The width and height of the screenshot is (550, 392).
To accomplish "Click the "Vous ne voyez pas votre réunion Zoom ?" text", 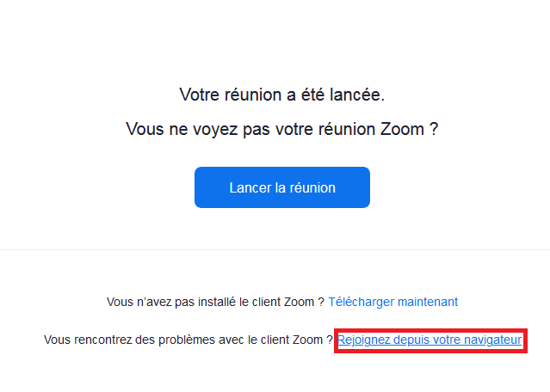I will coord(281,130).
